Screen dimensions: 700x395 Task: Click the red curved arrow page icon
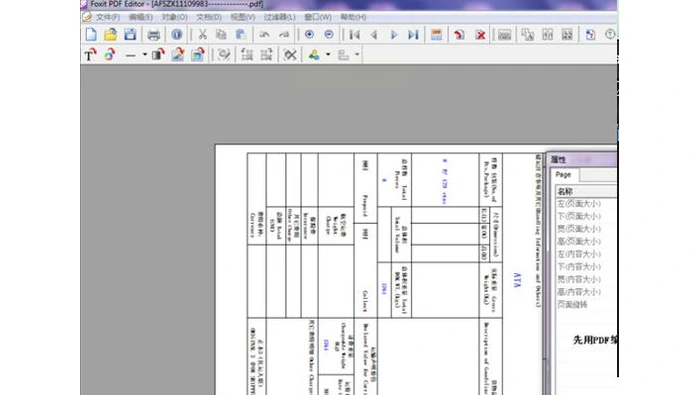[x=459, y=34]
